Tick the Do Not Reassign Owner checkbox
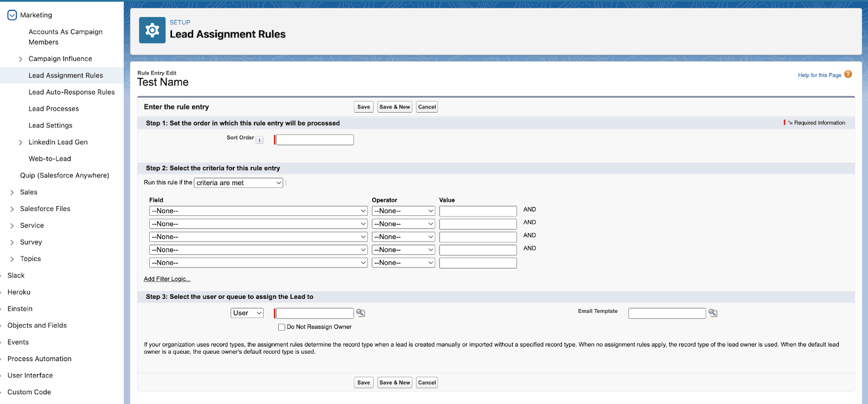 [282, 327]
